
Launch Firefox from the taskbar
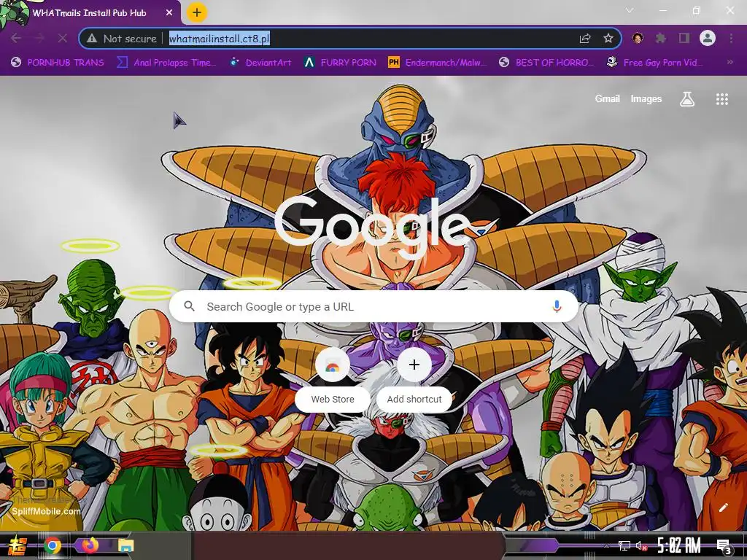[x=90, y=545]
